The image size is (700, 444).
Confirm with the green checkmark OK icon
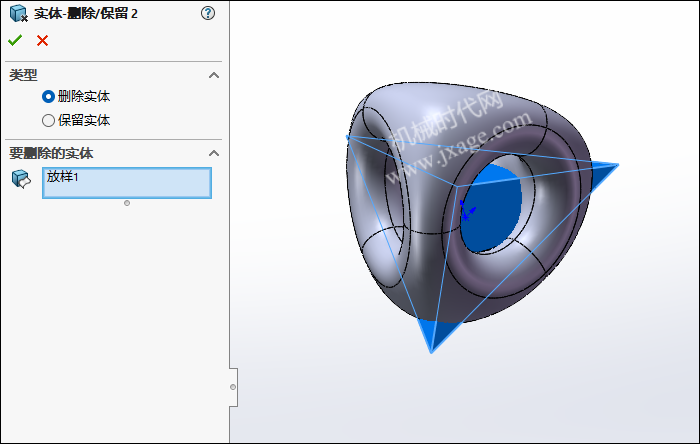coord(15,41)
